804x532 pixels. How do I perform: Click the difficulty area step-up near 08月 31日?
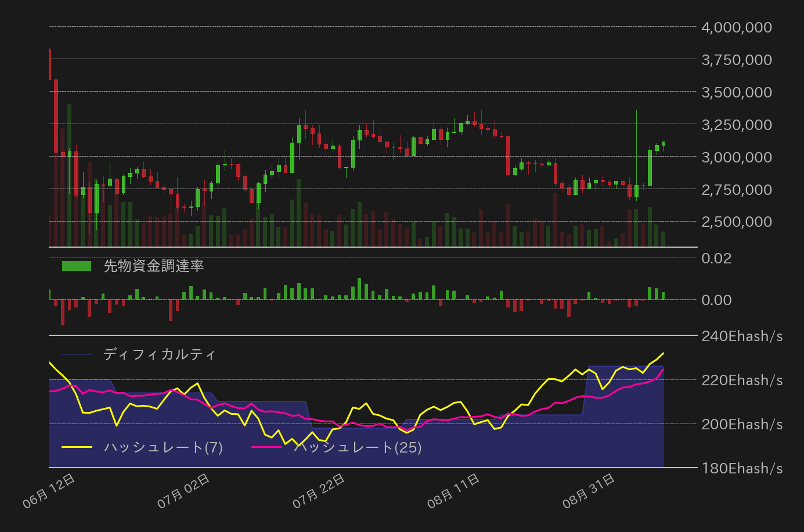tap(588, 377)
